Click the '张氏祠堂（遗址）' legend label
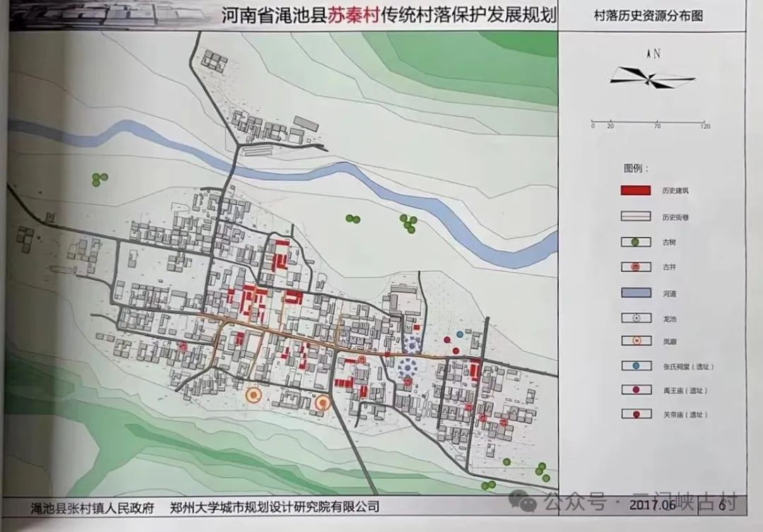The width and height of the screenshot is (763, 532). click(x=688, y=367)
